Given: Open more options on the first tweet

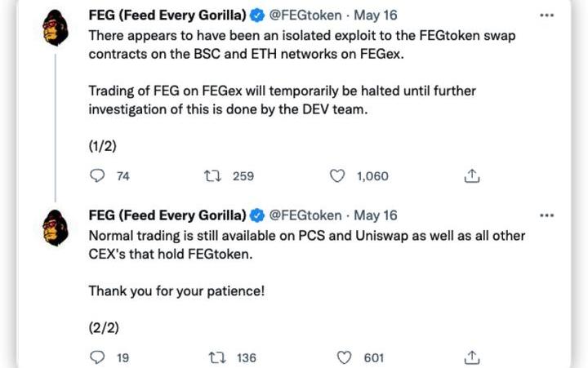Looking at the screenshot, I should tap(547, 16).
